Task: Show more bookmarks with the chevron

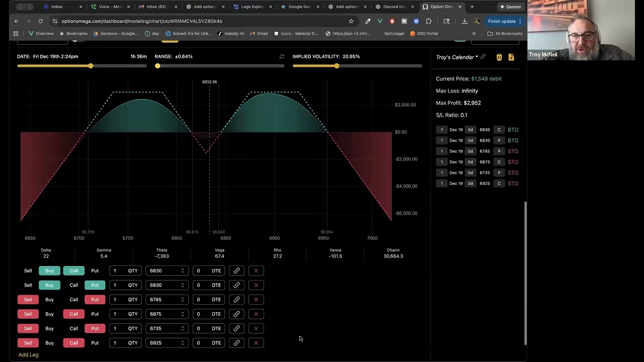Action: [474, 34]
